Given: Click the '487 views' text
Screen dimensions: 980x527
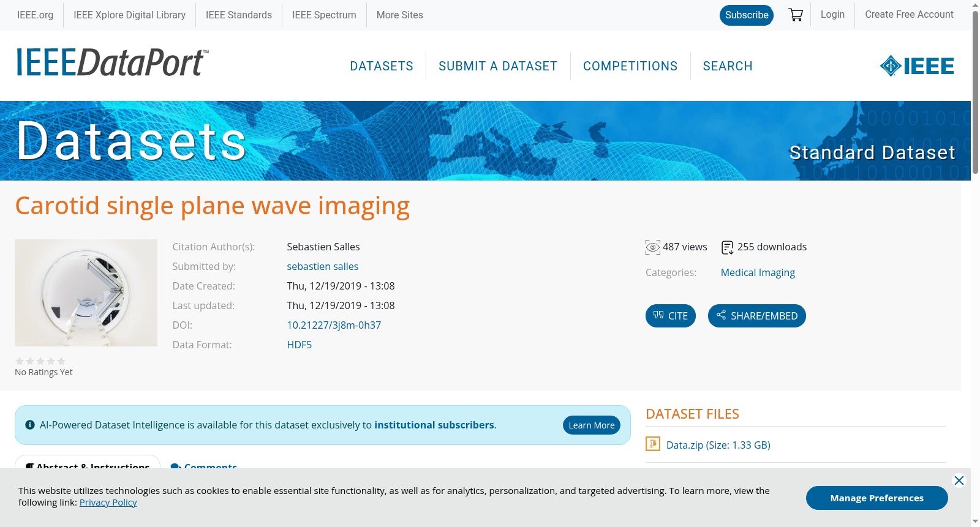Looking at the screenshot, I should (685, 247).
